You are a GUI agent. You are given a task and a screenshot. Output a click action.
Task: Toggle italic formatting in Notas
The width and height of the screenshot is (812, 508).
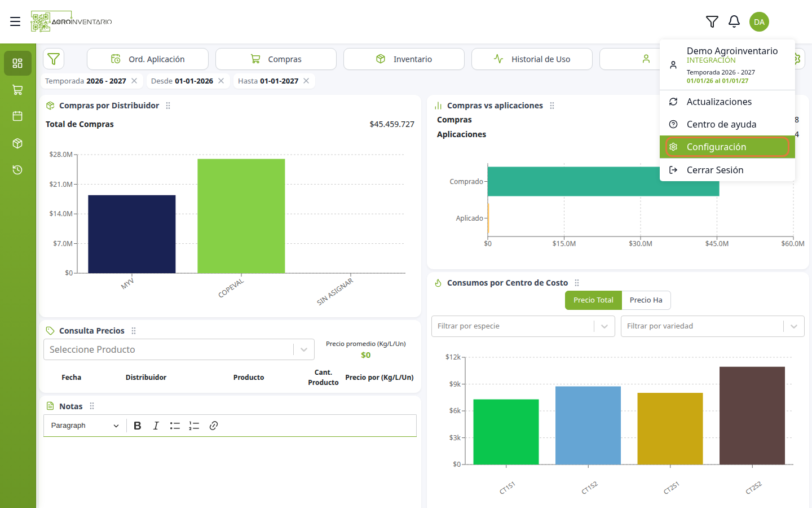(x=156, y=426)
